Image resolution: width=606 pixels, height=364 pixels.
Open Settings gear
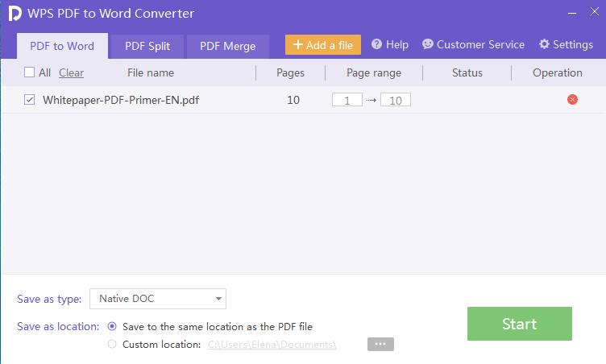click(566, 44)
